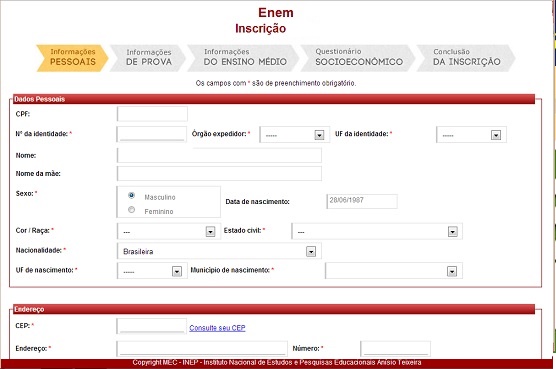Click the Copyright MEC - INEP footer text
This screenshot has width=556, height=369.
[277, 362]
